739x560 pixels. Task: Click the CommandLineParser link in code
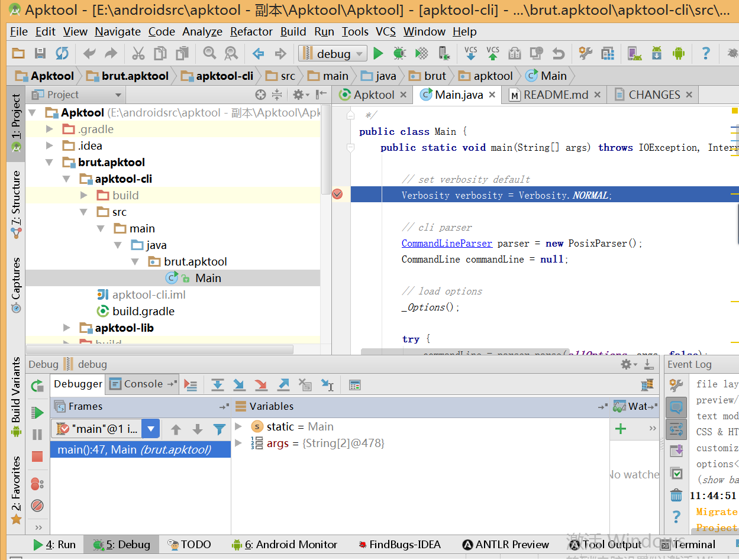447,243
